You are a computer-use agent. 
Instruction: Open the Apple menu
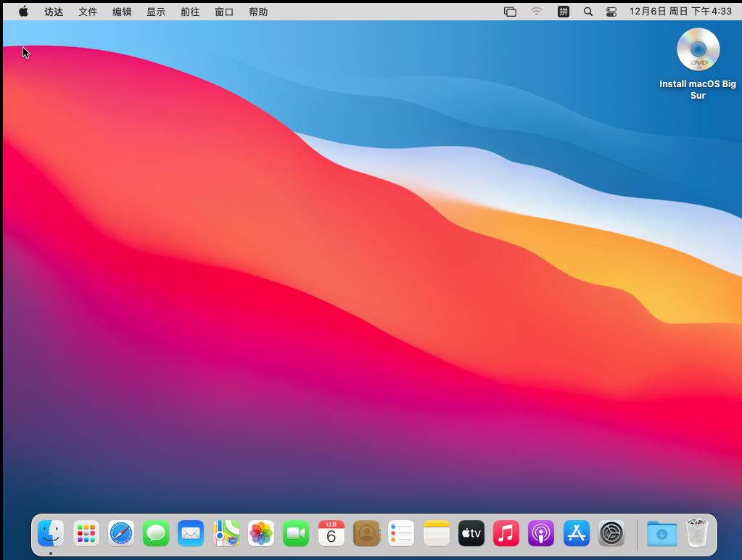pyautogui.click(x=23, y=12)
